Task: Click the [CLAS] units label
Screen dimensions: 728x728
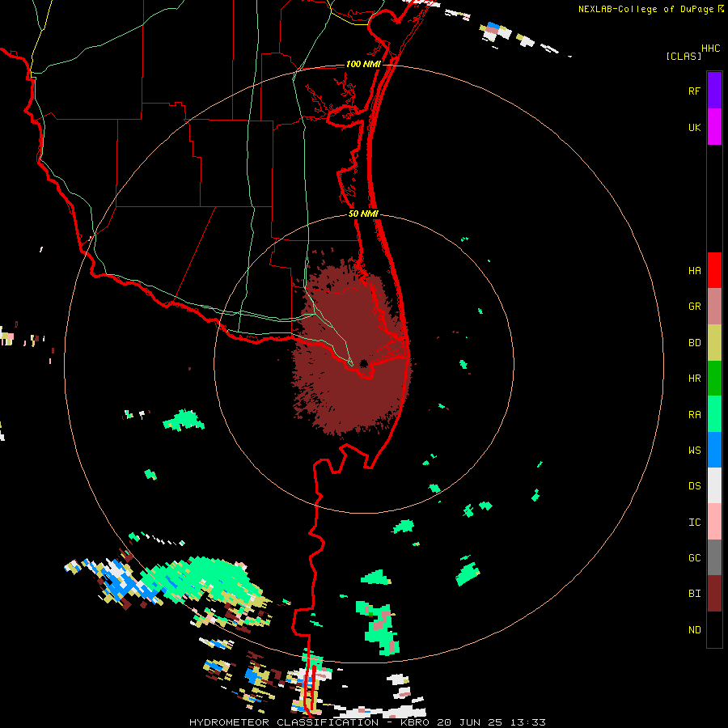Action: tap(684, 56)
